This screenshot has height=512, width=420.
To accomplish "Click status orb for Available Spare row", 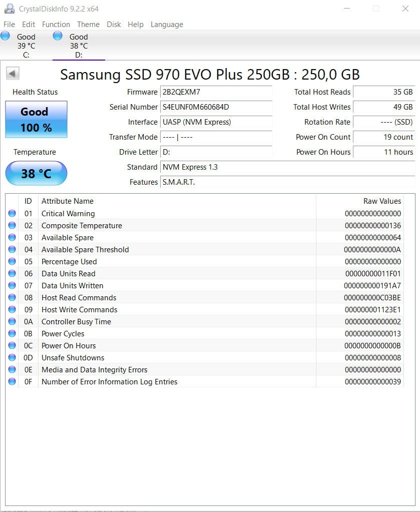I will click(x=12, y=237).
